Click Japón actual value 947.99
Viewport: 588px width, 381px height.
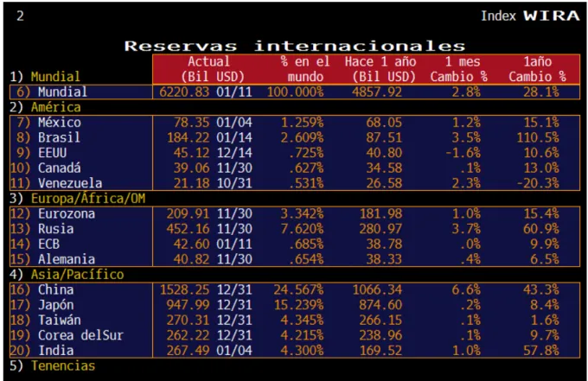click(x=188, y=305)
